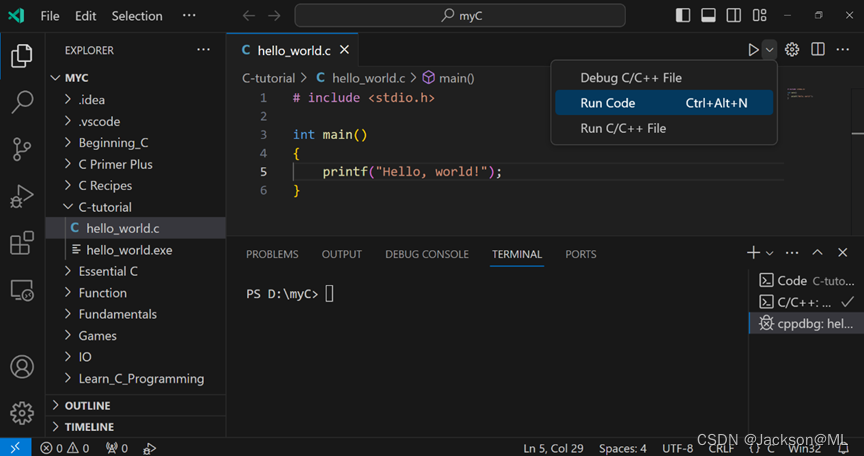Viewport: 864px width, 456px height.
Task: Open the Explorer More Actions ellipsis
Action: [x=203, y=50]
